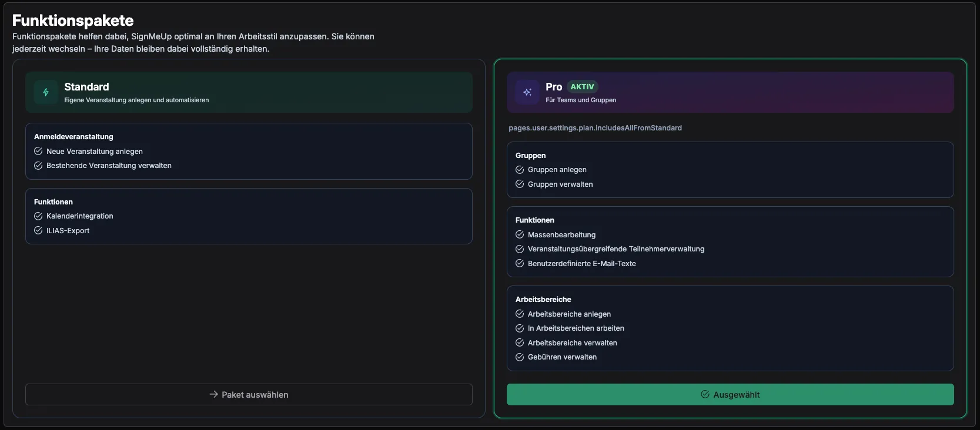Click the green Ausgewählt button
This screenshot has height=430, width=980.
(x=730, y=394)
